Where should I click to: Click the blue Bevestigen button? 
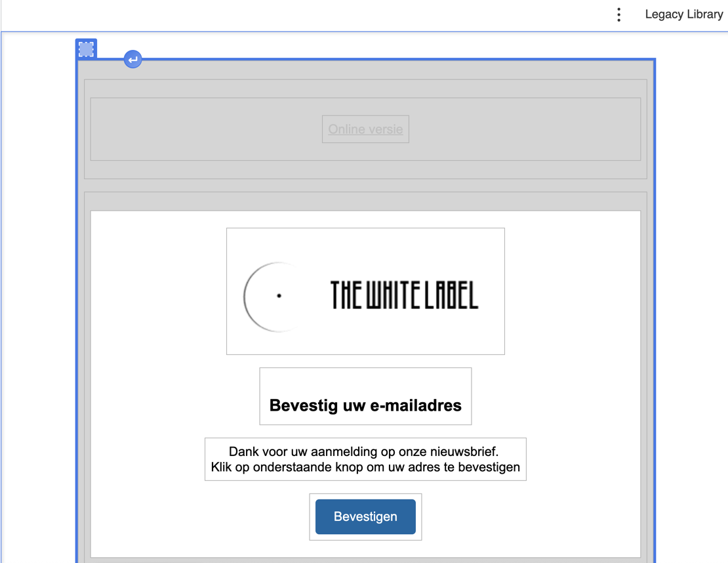coord(365,516)
